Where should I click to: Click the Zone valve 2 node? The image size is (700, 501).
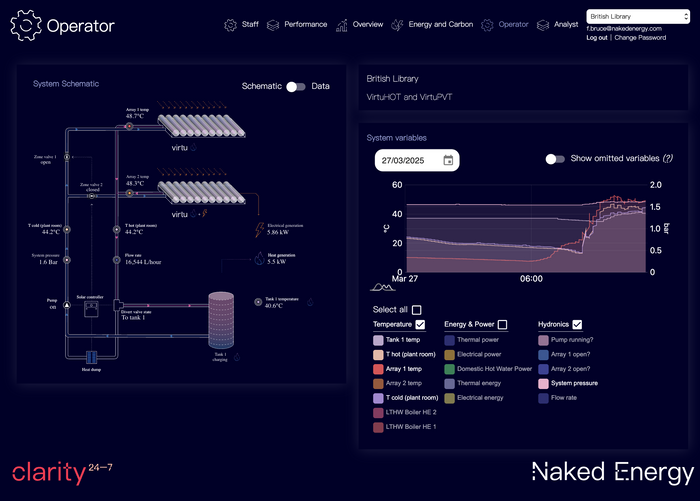point(92,196)
